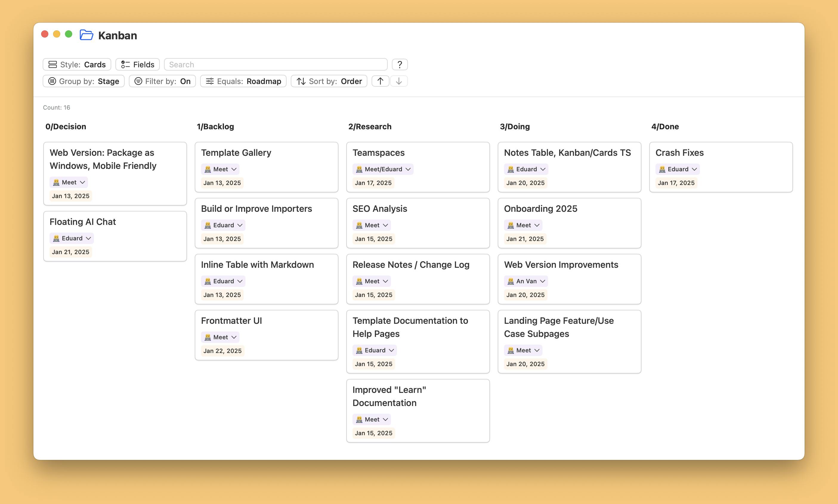Click inside the Search field
Image resolution: width=838 pixels, height=504 pixels.
(275, 64)
